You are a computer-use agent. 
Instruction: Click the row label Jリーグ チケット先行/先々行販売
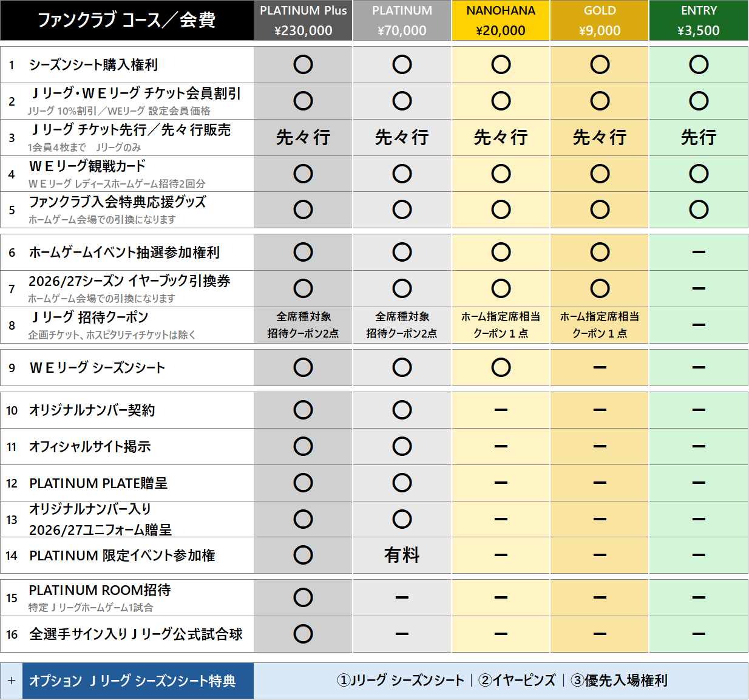click(131, 130)
